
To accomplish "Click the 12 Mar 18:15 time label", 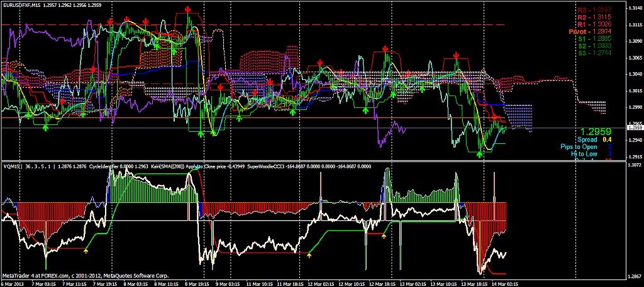I will 382,284.
